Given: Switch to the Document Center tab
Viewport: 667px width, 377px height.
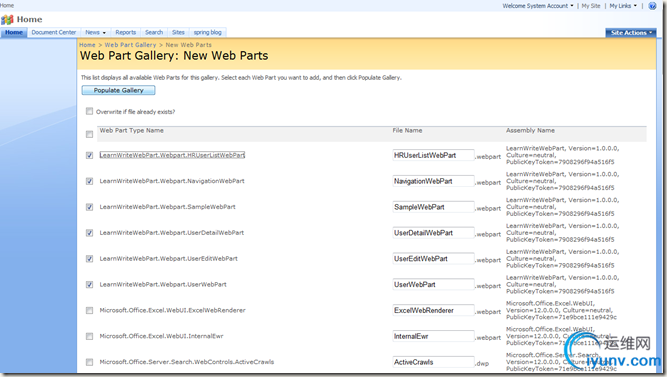Looking at the screenshot, I should 54,32.
